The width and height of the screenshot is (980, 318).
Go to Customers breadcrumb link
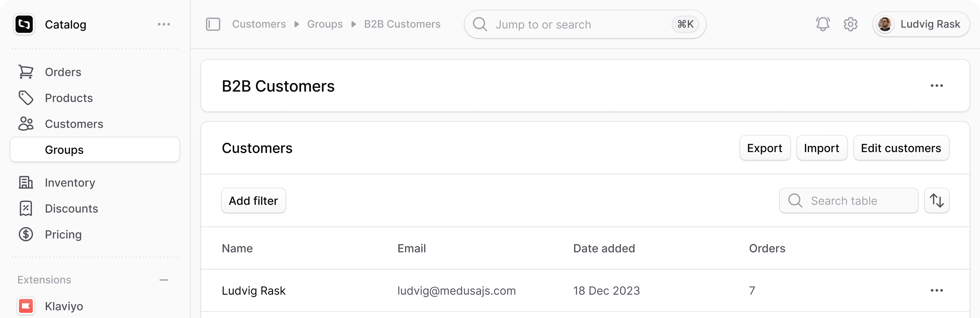pyautogui.click(x=259, y=24)
